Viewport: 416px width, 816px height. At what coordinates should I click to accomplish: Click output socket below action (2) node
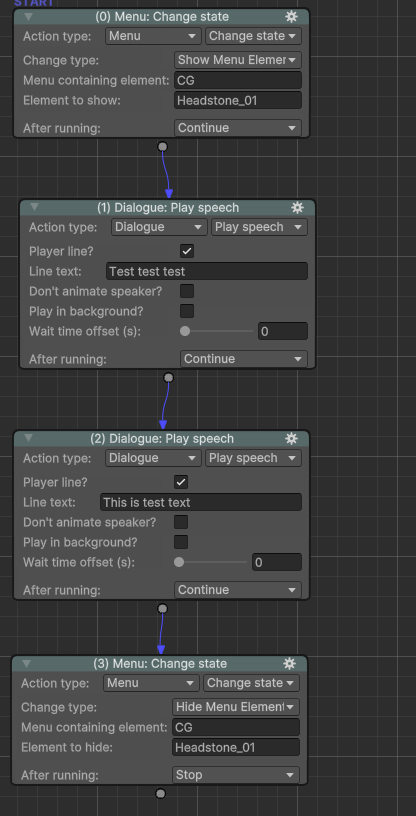click(x=162, y=608)
